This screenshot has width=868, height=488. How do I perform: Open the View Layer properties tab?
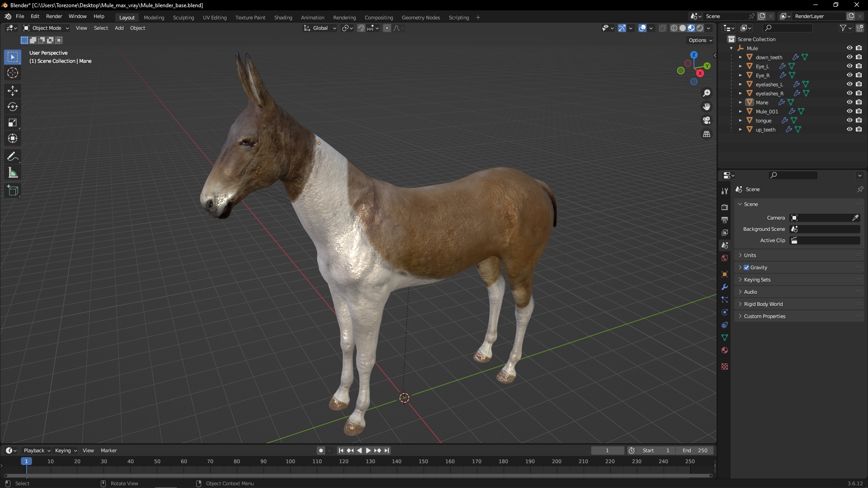(x=725, y=232)
